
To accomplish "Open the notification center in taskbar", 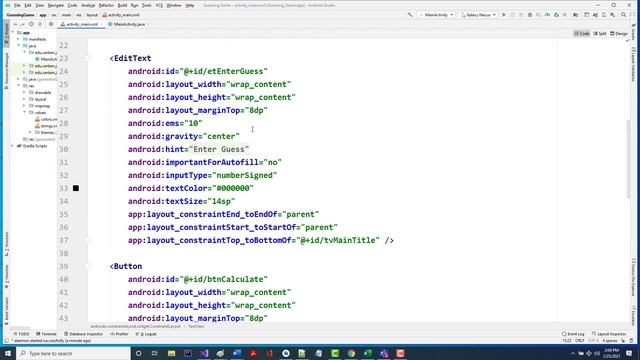I will (629, 353).
